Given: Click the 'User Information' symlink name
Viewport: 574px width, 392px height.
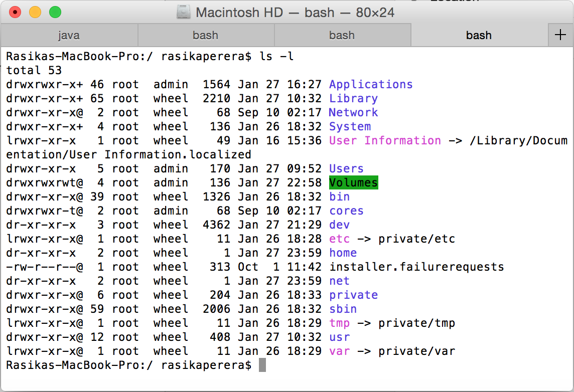Looking at the screenshot, I should 385,140.
